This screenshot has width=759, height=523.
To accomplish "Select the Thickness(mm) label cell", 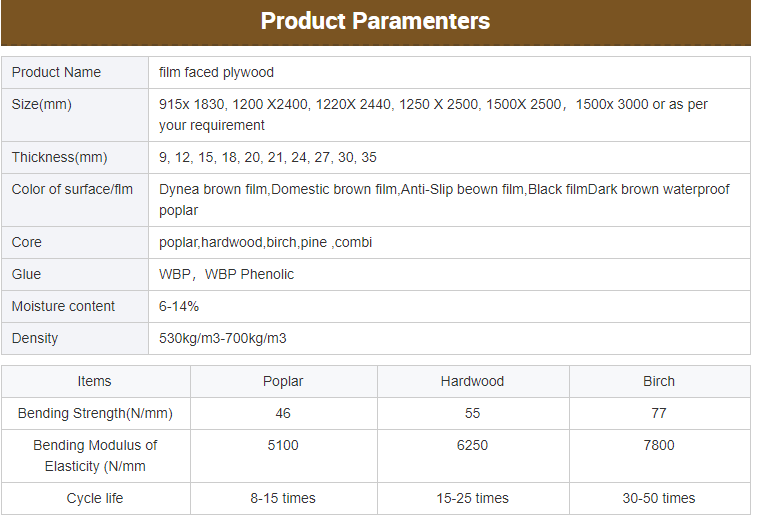I will [x=75, y=157].
